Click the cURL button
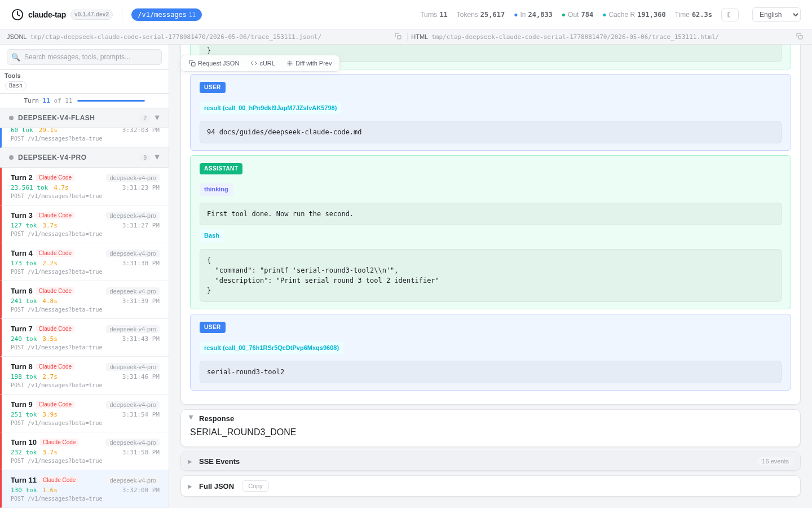Viewport: 812px width, 508px height. 263,63
